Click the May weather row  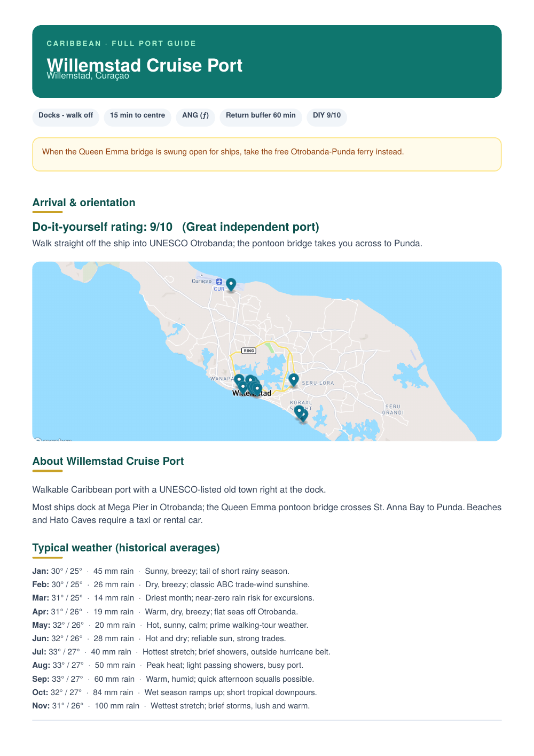pyautogui.click(x=170, y=625)
